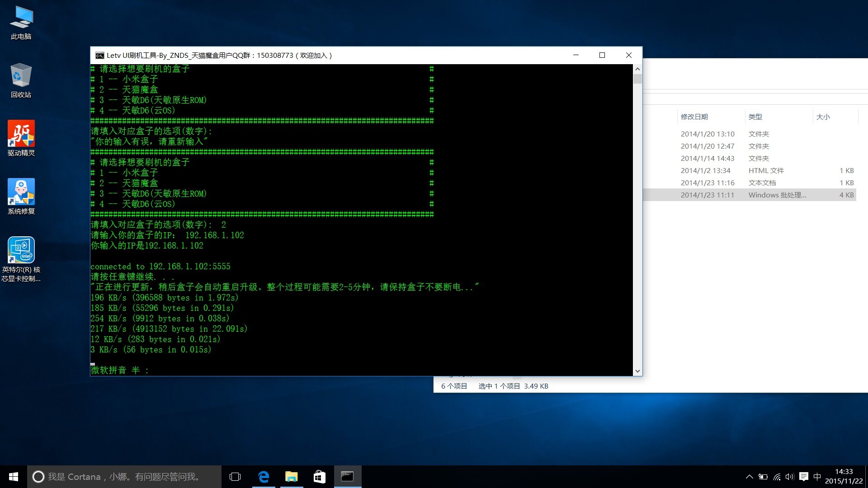The height and width of the screenshot is (488, 868).
Task: Open the volume control tray icon
Action: pos(790,477)
